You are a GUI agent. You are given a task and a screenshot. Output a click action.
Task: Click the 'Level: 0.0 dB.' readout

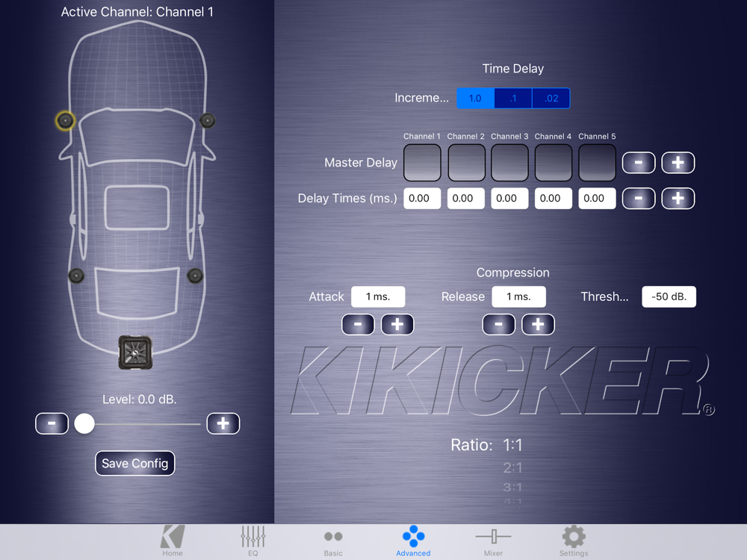point(140,399)
